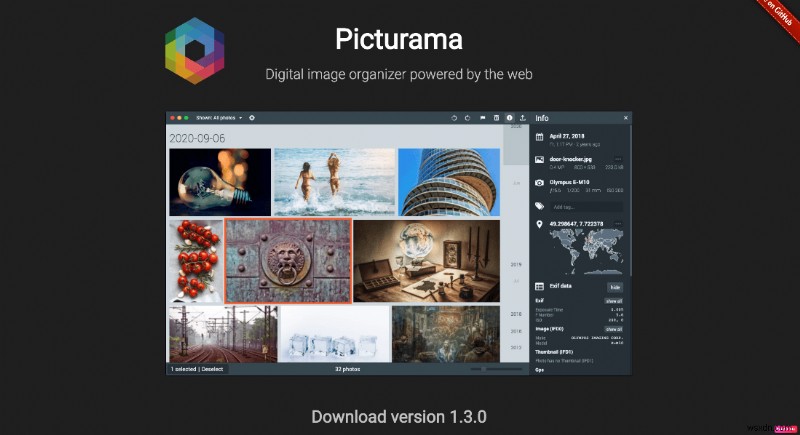Click the settings gear icon beside All photos
Viewport: 800px width, 435px height.
(x=252, y=118)
